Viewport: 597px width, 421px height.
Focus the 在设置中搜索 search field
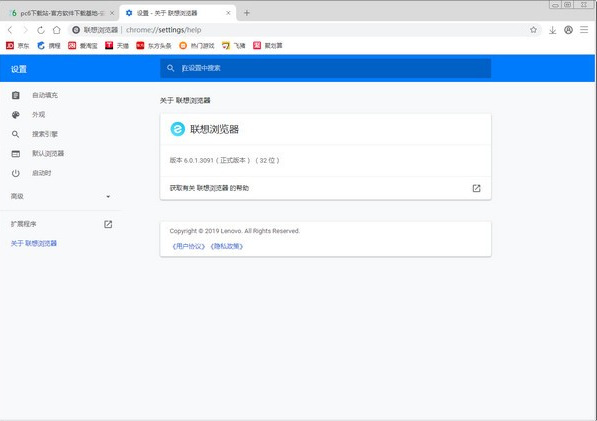326,68
